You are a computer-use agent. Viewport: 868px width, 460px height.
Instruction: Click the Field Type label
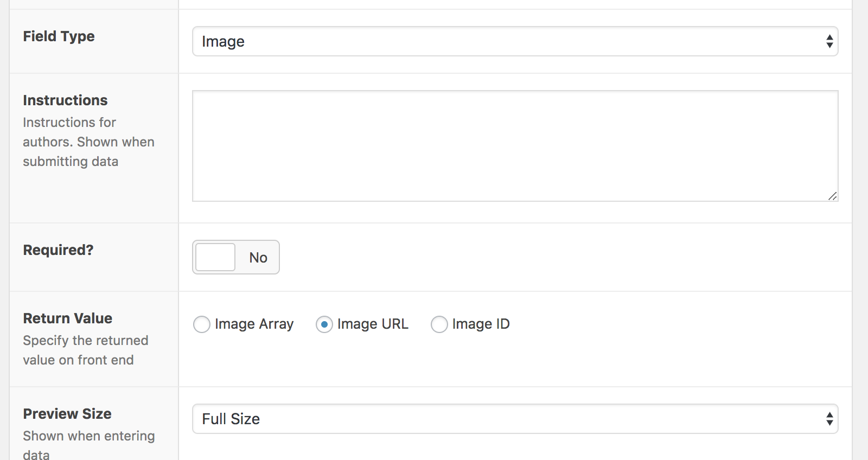click(x=59, y=36)
